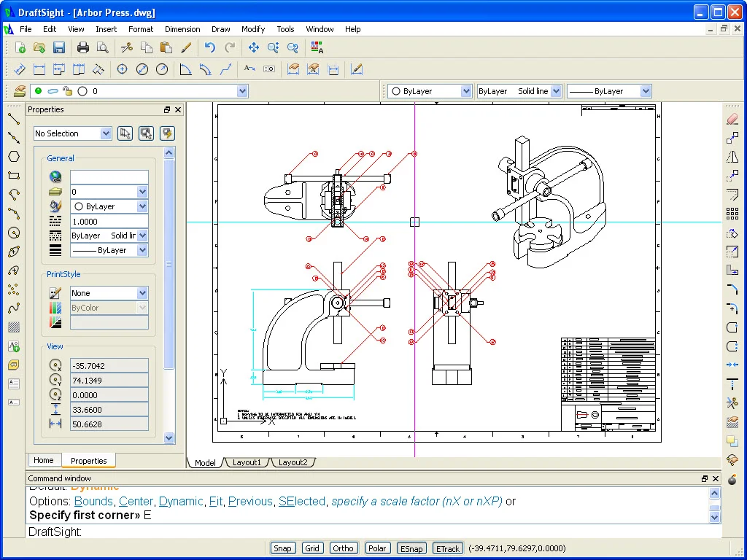The height and width of the screenshot is (560, 747).
Task: Select the Circle tool in the left palette
Action: [x=13, y=233]
